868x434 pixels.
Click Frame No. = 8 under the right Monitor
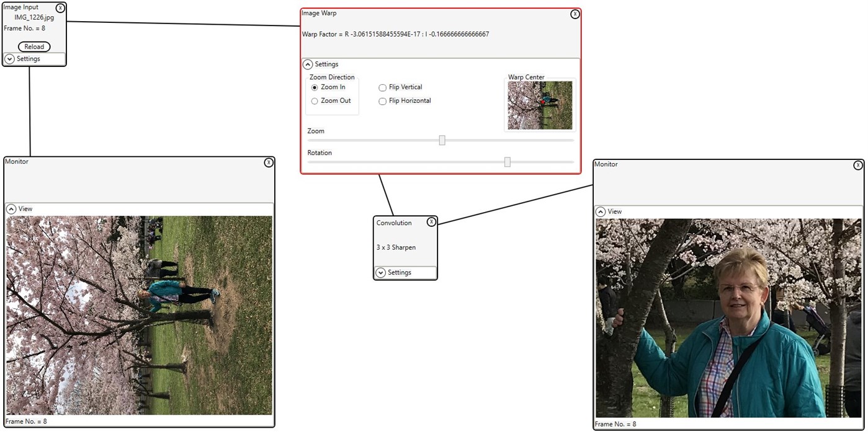point(615,424)
